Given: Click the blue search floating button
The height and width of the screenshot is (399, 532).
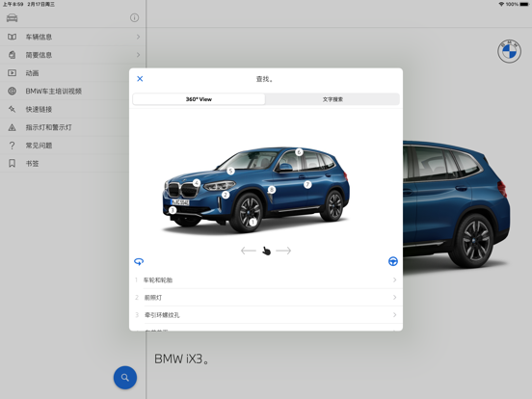Looking at the screenshot, I should pyautogui.click(x=125, y=377).
